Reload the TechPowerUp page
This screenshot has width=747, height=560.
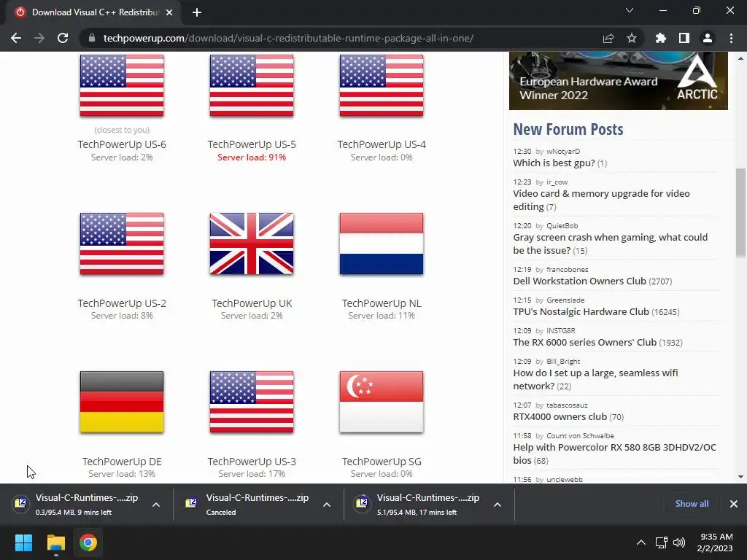click(63, 38)
